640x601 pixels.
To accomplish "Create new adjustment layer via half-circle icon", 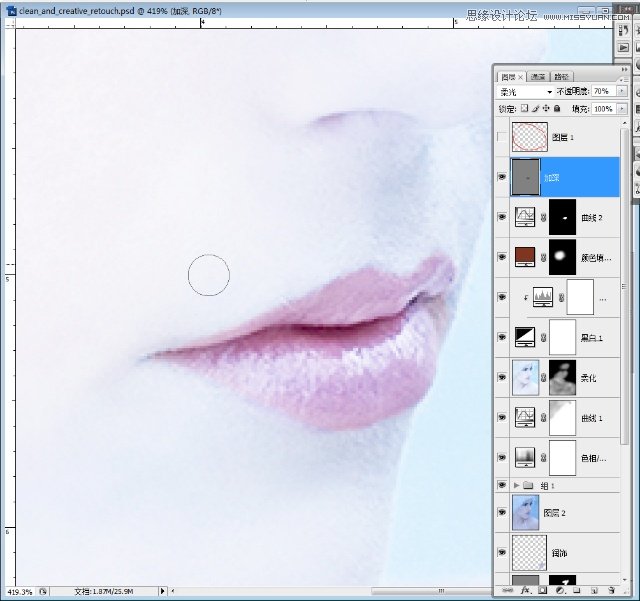I will 560,590.
